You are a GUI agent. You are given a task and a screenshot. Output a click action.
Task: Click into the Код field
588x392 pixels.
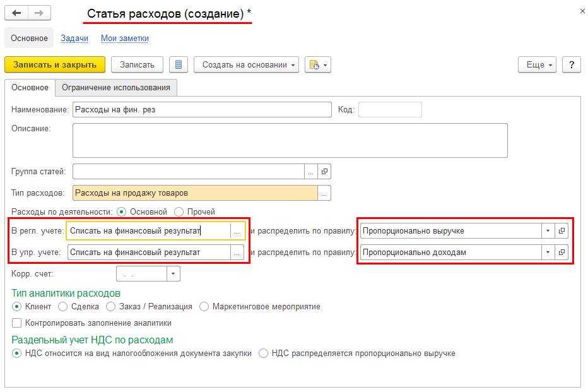pos(390,110)
